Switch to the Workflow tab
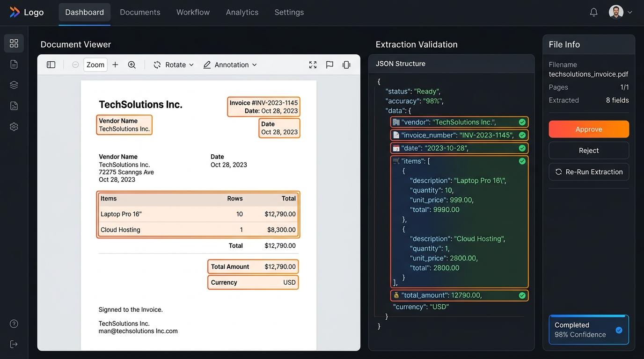Screen dimensions: 644x359 (x=193, y=13)
